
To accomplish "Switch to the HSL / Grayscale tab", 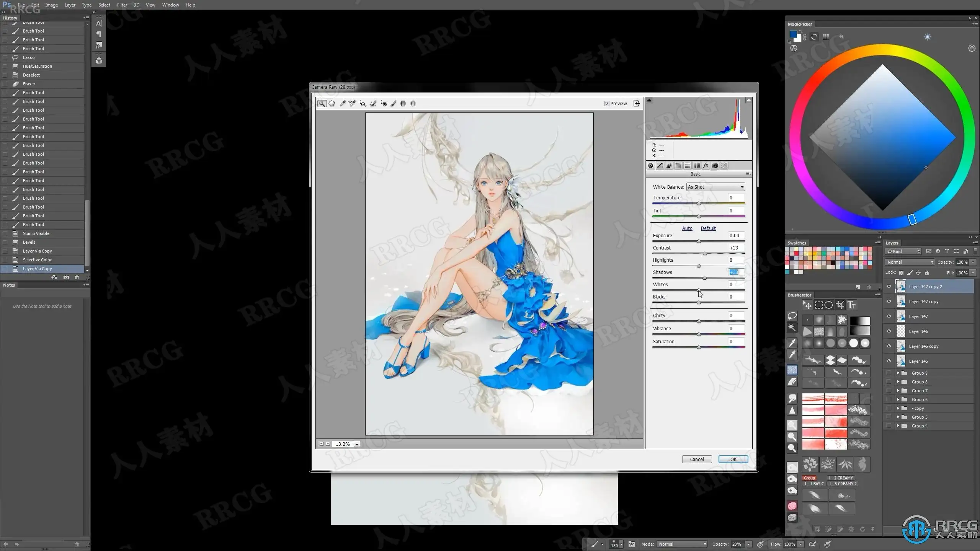I will (x=678, y=166).
